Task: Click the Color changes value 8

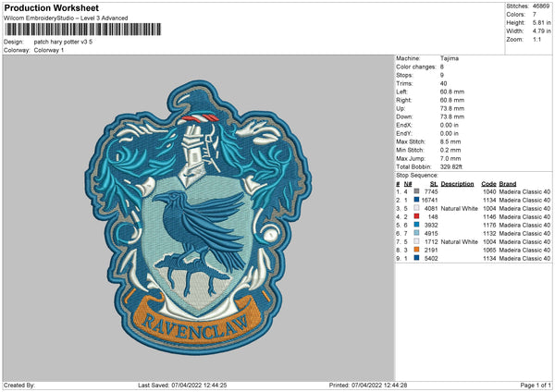Action: (442, 67)
